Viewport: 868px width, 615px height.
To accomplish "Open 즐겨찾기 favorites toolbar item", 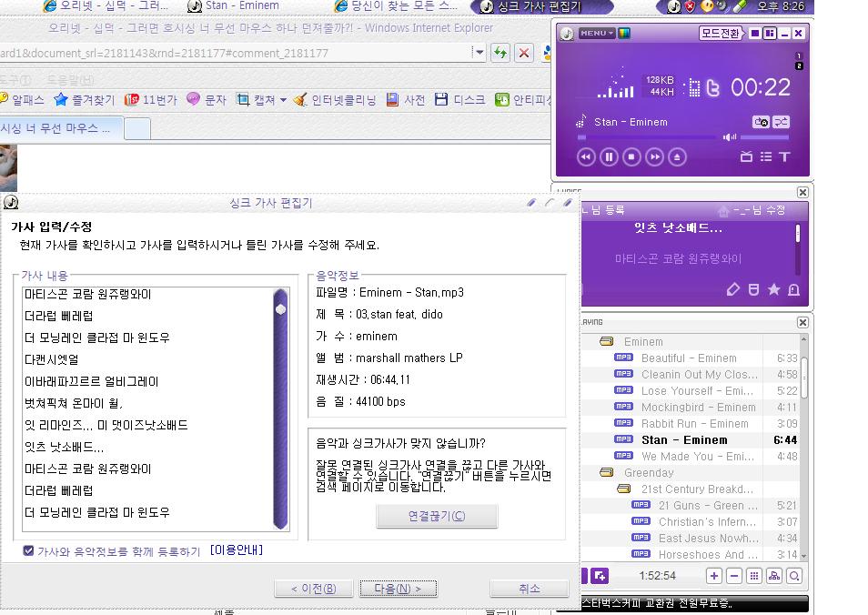I will [x=84, y=100].
